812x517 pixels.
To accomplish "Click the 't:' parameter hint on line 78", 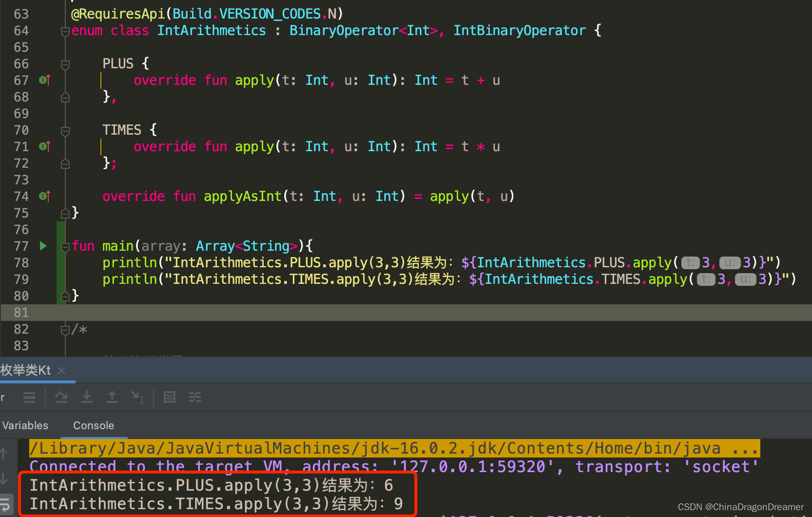I will [x=690, y=263].
